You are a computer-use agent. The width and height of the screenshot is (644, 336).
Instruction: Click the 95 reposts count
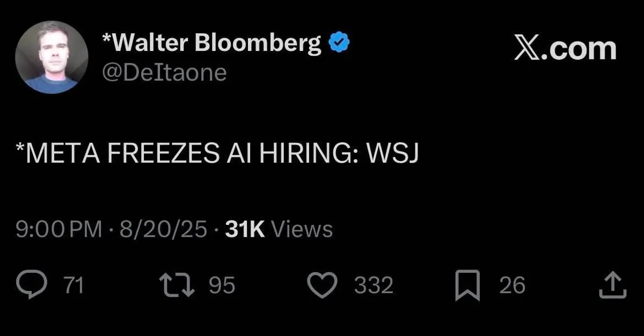tap(222, 285)
